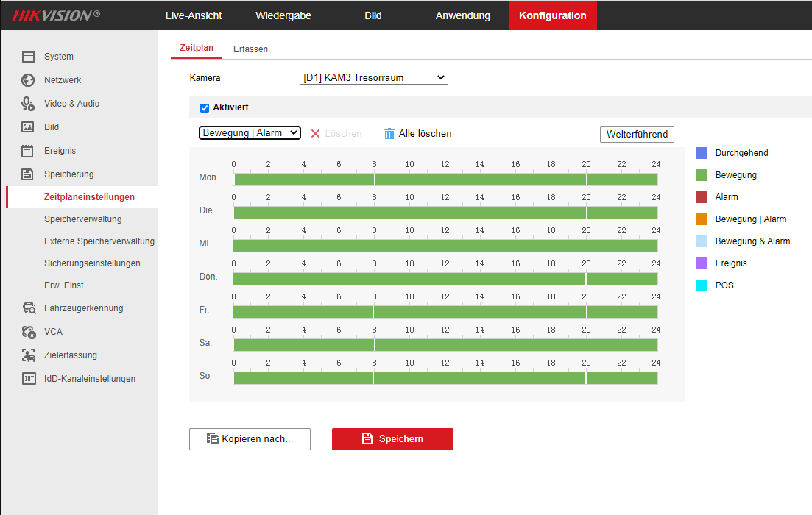Viewport: 812px width, 515px height.
Task: Open VCA using its sidebar icon
Action: 28,332
